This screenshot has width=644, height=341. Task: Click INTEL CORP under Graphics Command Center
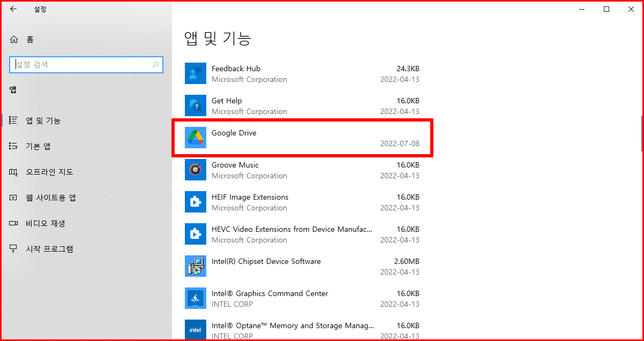click(x=232, y=304)
